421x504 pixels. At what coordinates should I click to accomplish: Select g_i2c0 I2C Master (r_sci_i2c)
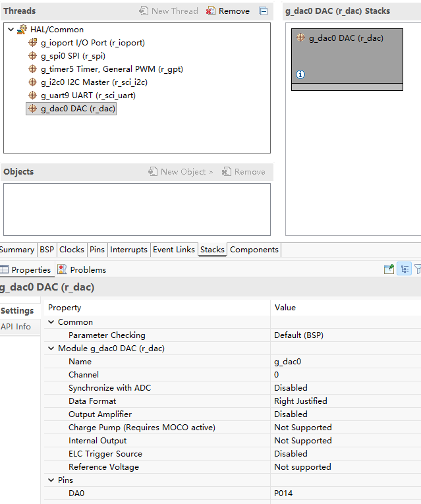tap(94, 82)
